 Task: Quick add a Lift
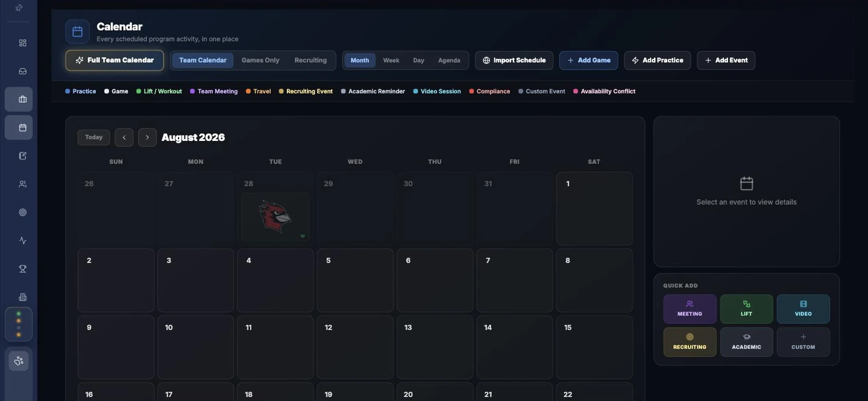[x=747, y=309]
